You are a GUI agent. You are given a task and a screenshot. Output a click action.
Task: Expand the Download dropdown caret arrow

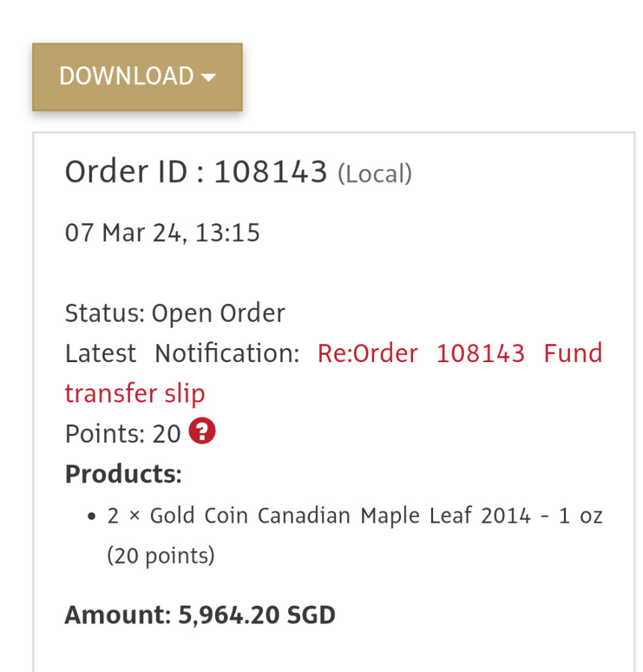click(x=209, y=77)
